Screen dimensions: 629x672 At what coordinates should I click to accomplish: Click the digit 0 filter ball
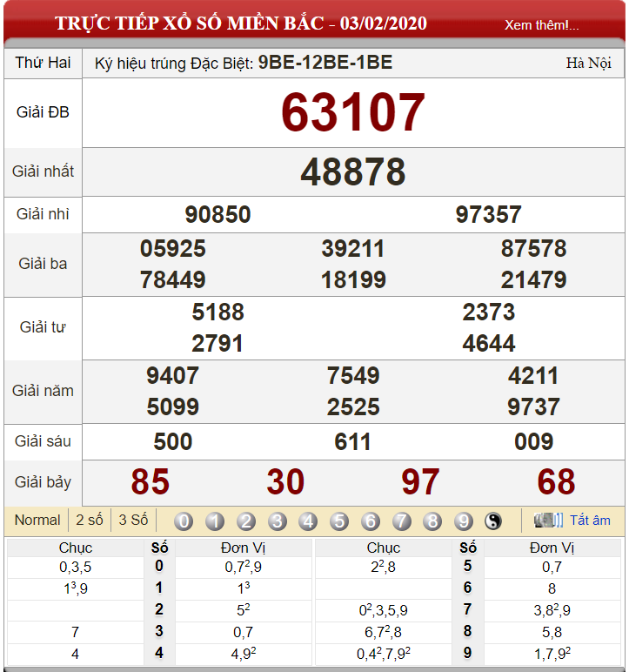184,521
